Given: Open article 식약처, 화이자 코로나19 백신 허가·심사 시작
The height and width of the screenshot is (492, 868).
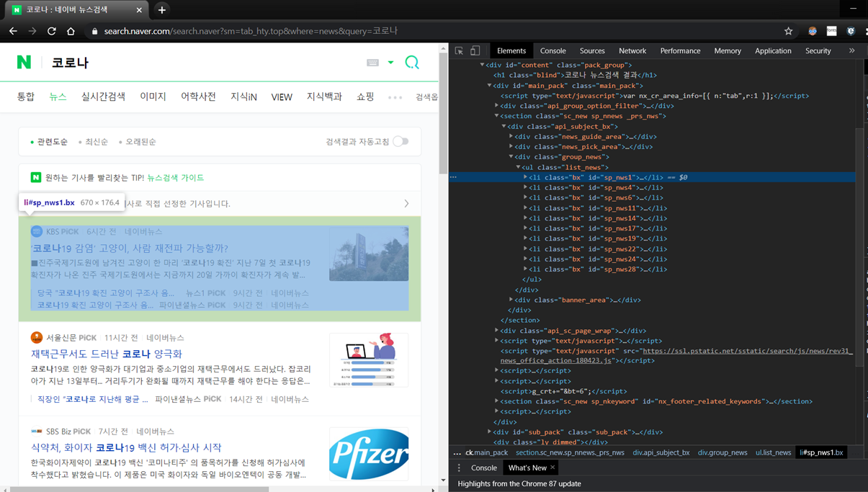Looking at the screenshot, I should tap(126, 447).
